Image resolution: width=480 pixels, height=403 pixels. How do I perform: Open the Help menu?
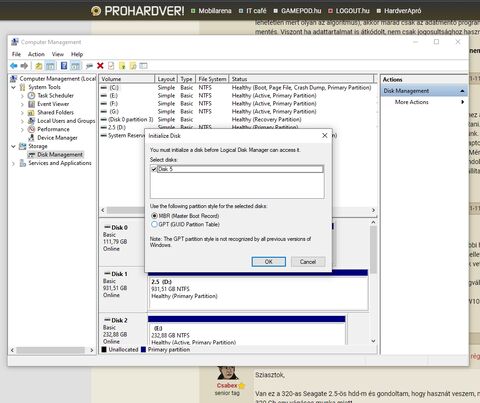(x=77, y=54)
